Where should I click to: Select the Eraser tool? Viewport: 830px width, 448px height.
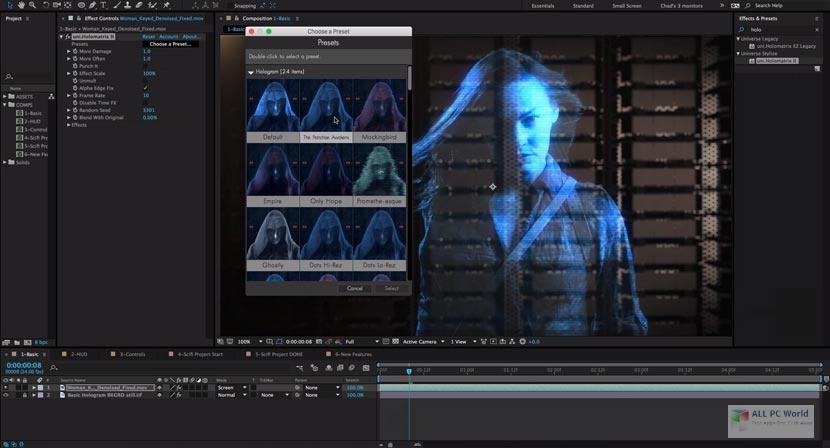pos(139,5)
